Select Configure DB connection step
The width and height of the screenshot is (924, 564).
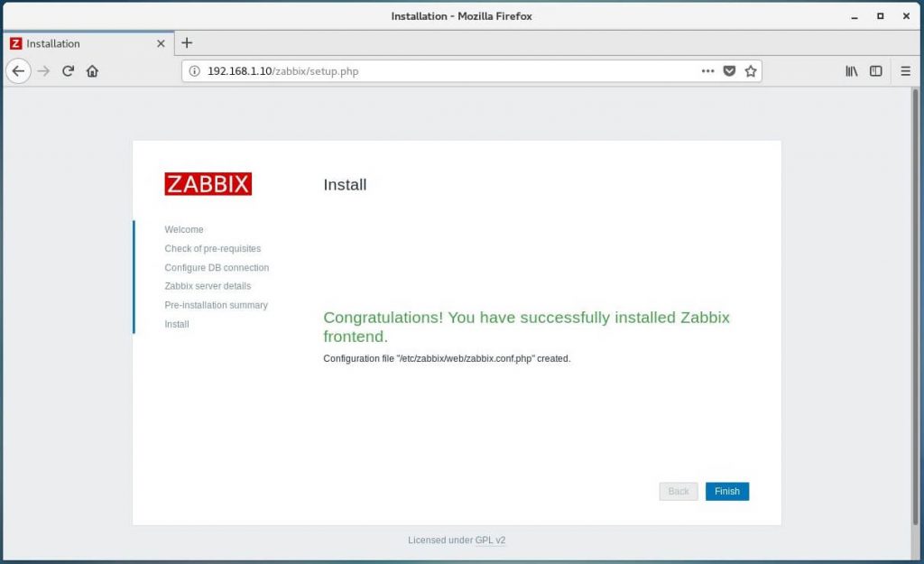coord(217,267)
